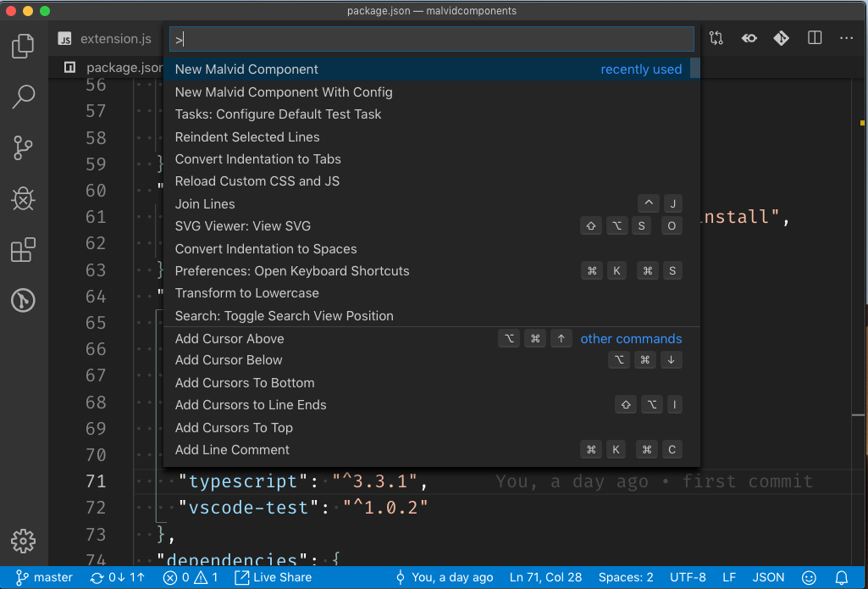The width and height of the screenshot is (868, 589).
Task: Click the green macOS zoom window button
Action: (x=46, y=10)
